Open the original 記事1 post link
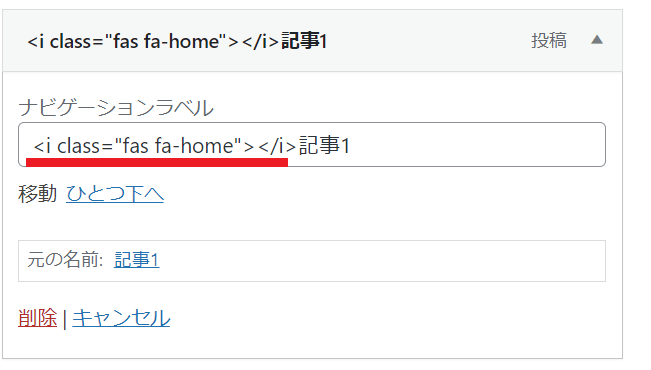Viewport: 651px width, 370px height. (x=137, y=260)
